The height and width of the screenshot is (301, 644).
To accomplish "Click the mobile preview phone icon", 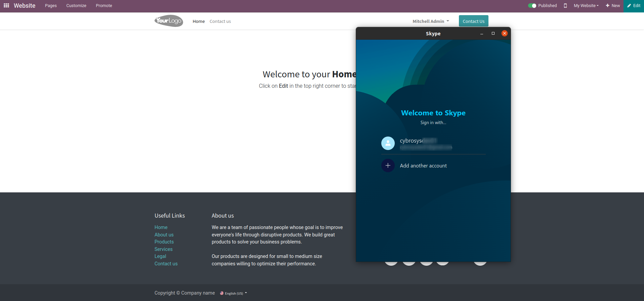I will [565, 6].
